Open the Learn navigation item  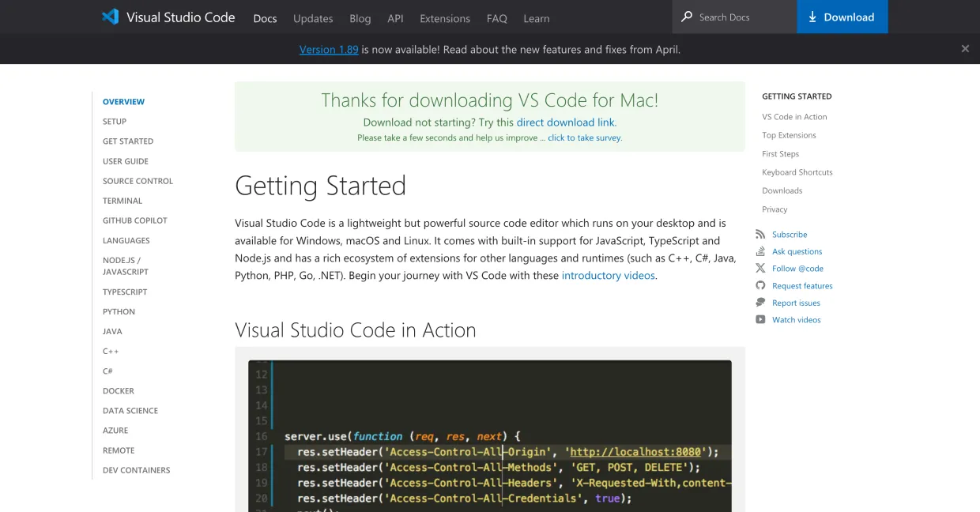537,18
